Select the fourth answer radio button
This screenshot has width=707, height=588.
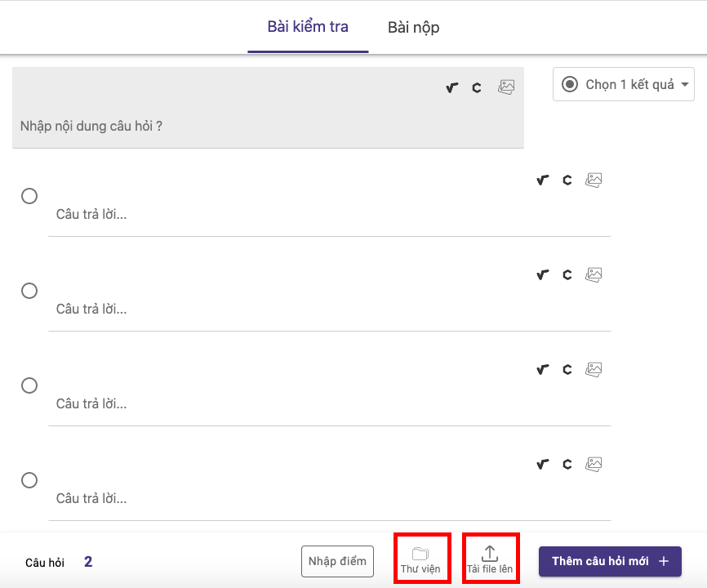point(29,480)
